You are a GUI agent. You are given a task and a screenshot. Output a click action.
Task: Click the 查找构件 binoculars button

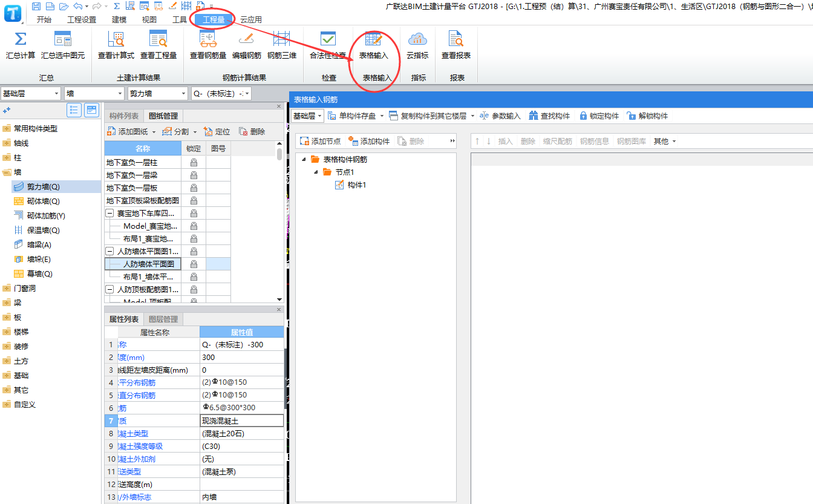click(x=549, y=116)
